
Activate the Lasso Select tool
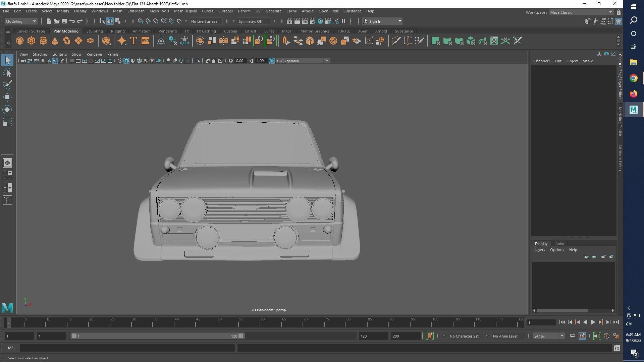point(7,73)
